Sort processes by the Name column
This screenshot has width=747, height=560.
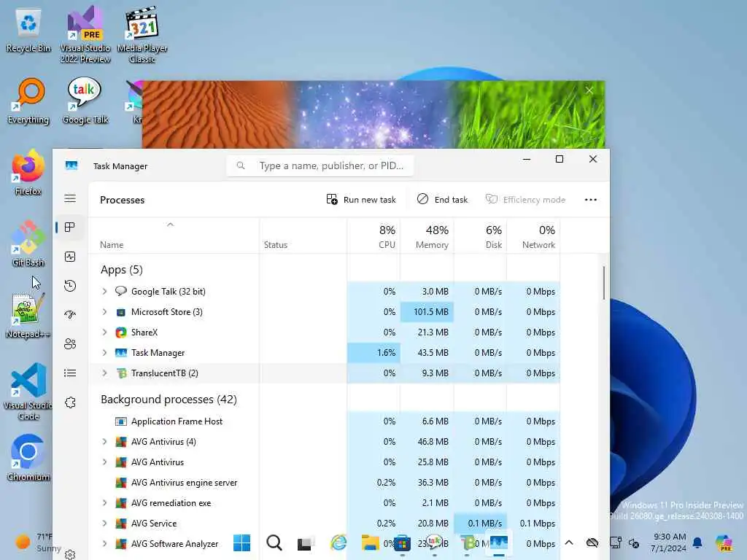point(174,236)
